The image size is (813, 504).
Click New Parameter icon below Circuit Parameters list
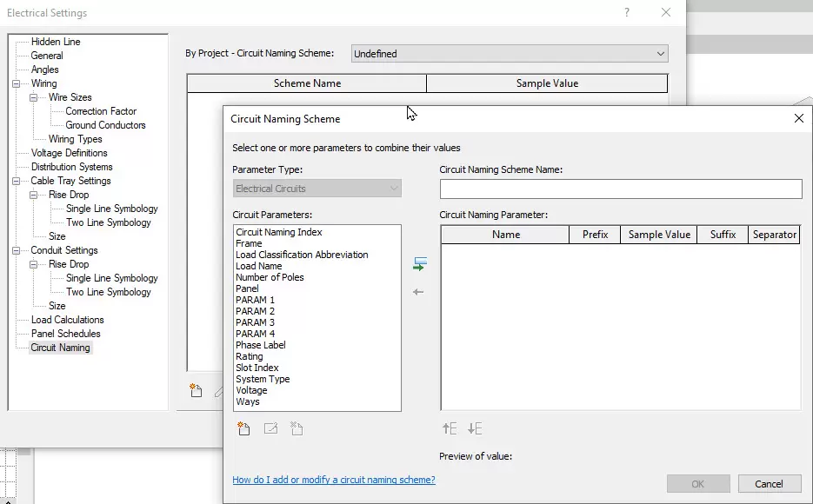pyautogui.click(x=244, y=428)
